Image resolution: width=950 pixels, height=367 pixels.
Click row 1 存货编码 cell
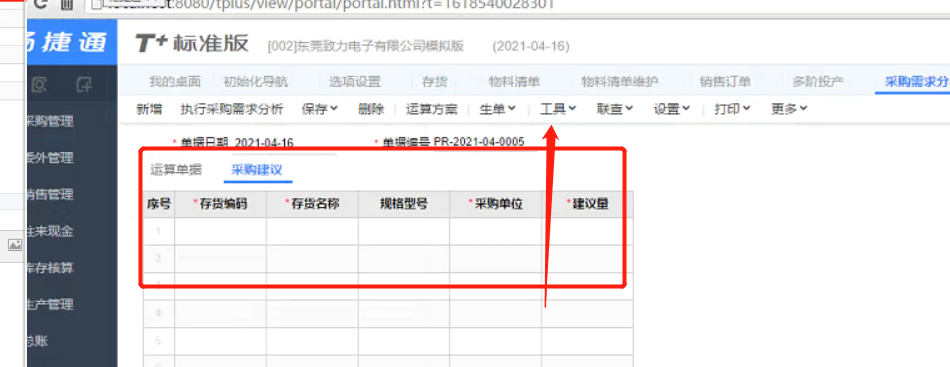(220, 231)
